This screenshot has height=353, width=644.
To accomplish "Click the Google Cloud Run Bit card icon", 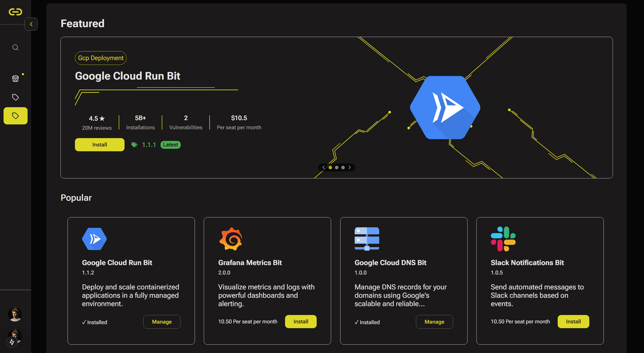I will (x=94, y=239).
